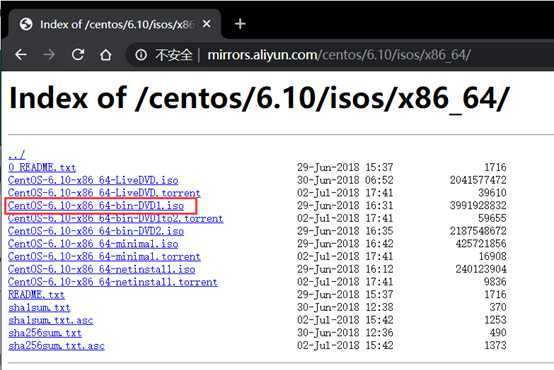Close the Index of /centos tab
Image resolution: width=554 pixels, height=370 pixels.
tap(207, 24)
